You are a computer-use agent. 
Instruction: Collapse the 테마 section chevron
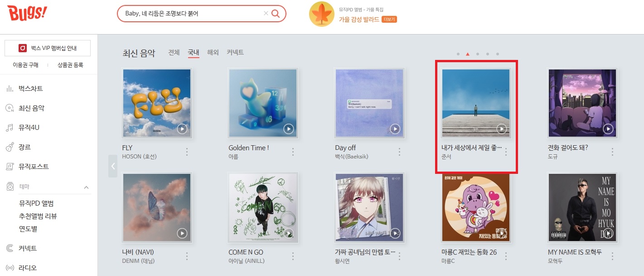(x=86, y=187)
